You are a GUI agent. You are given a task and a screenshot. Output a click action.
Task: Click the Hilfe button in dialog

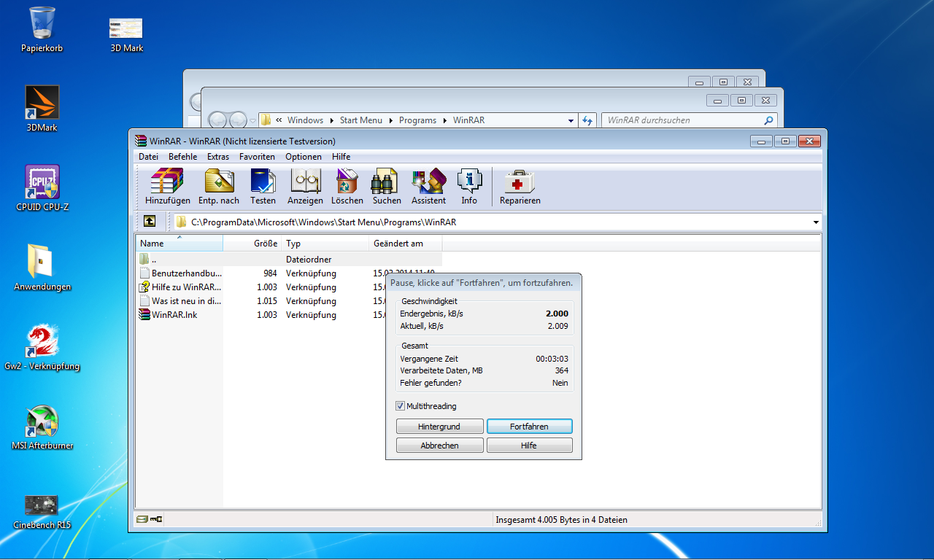530,446
